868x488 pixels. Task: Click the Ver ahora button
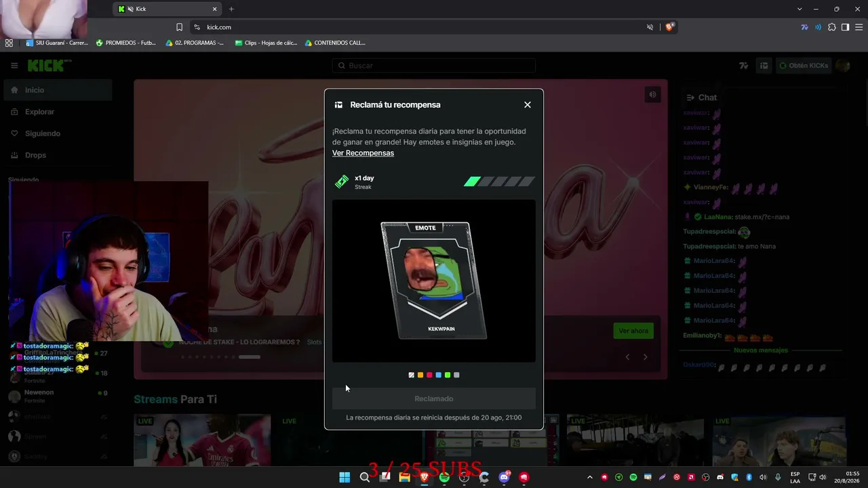click(633, 331)
